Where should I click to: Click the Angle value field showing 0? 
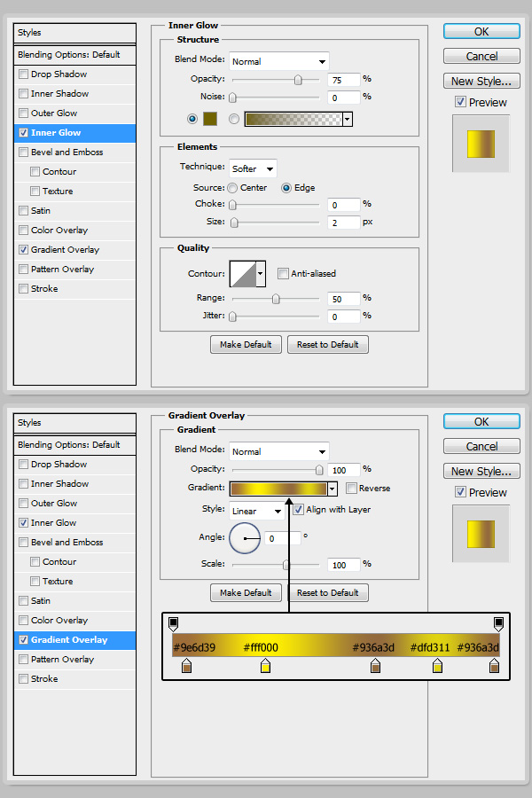[284, 538]
